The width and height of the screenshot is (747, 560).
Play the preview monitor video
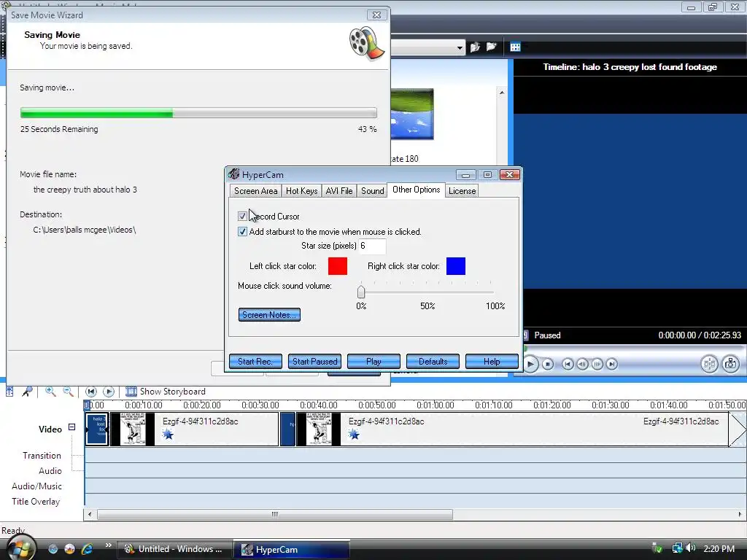coord(530,365)
